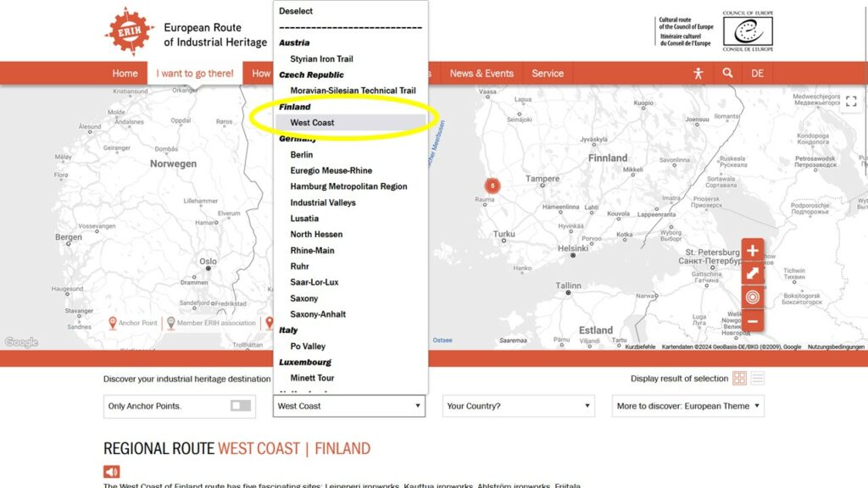Viewport: 868px width, 488px height.
Task: Open the Nutzungsbedingungen map terms link
Action: [x=835, y=347]
